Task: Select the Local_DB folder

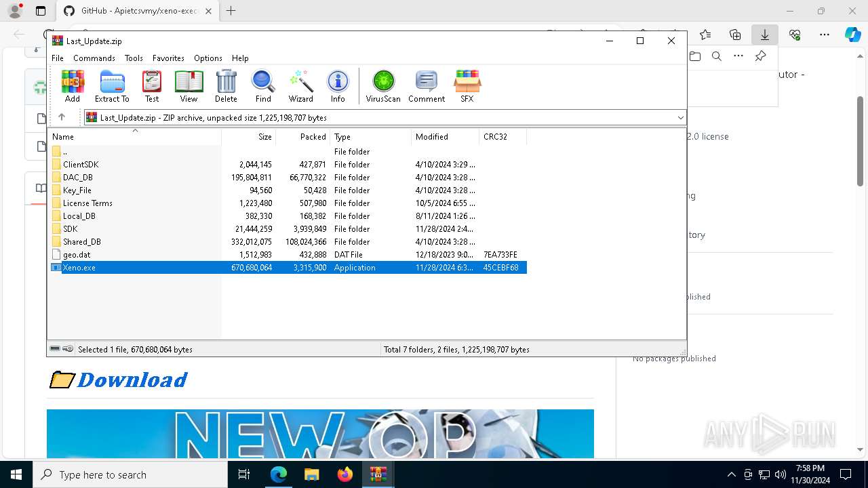Action: 288,216
